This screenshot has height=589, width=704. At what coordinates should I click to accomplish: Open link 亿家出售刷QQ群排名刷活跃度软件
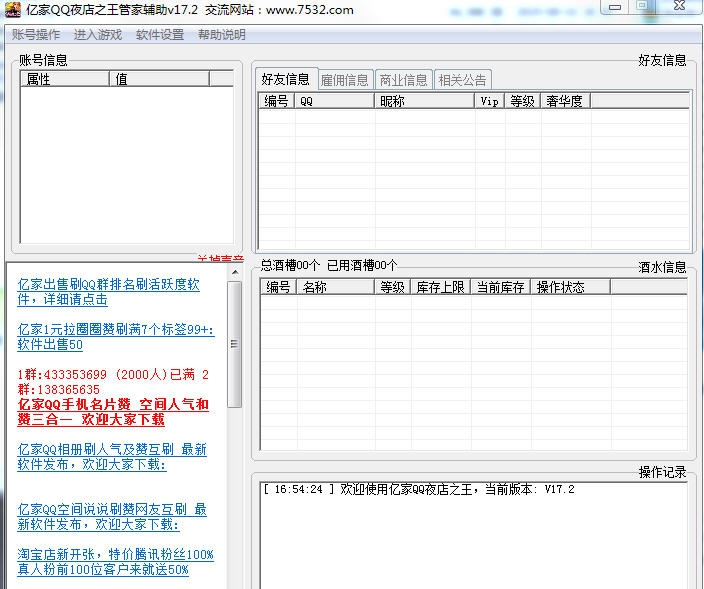108,292
